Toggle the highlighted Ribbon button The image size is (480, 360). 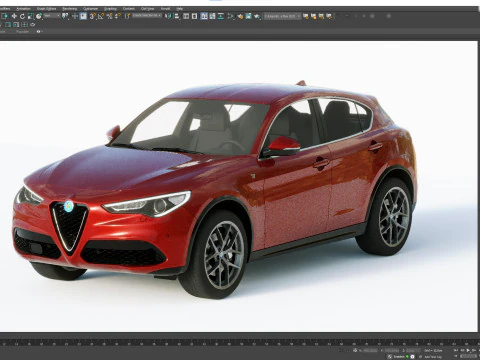pyautogui.click(x=204, y=16)
